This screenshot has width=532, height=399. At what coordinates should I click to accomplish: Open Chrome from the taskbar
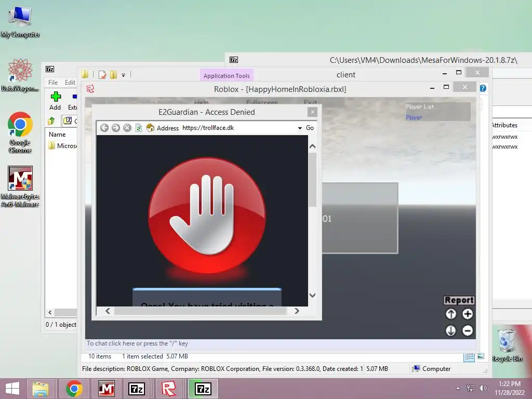74,389
